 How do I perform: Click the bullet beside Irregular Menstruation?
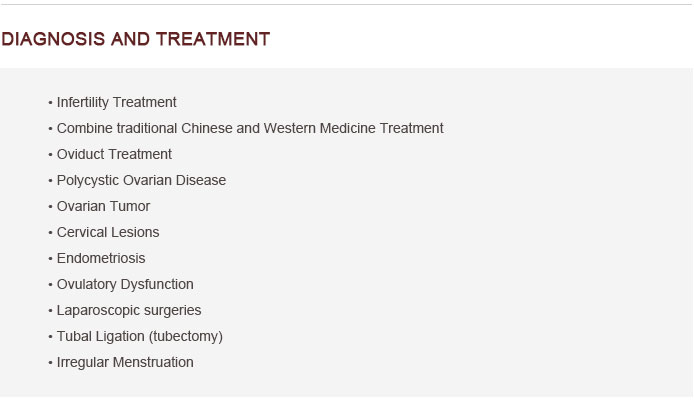tap(50, 363)
